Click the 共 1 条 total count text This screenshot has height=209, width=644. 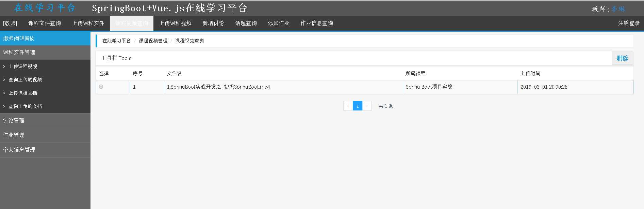coord(386,106)
